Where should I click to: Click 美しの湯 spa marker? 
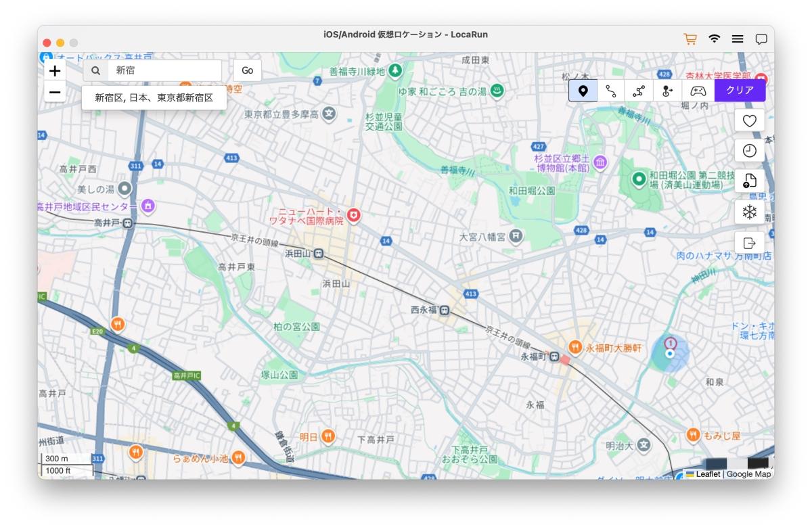pos(125,189)
